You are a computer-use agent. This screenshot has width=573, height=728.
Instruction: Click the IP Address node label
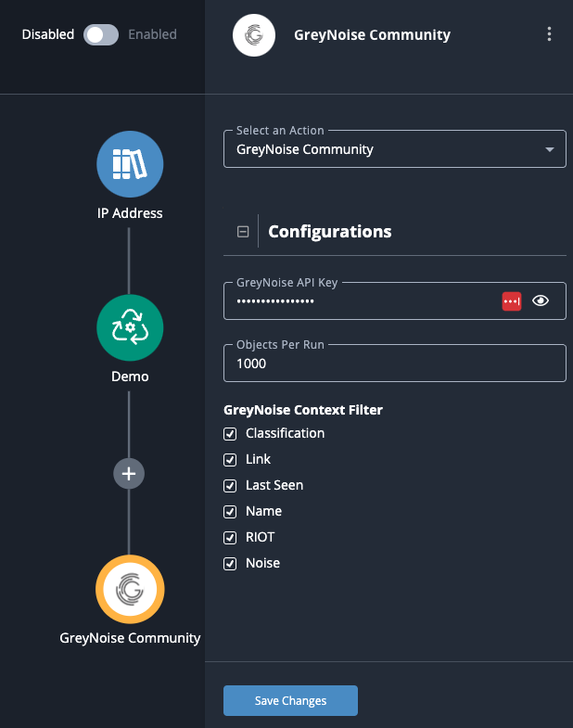(130, 213)
